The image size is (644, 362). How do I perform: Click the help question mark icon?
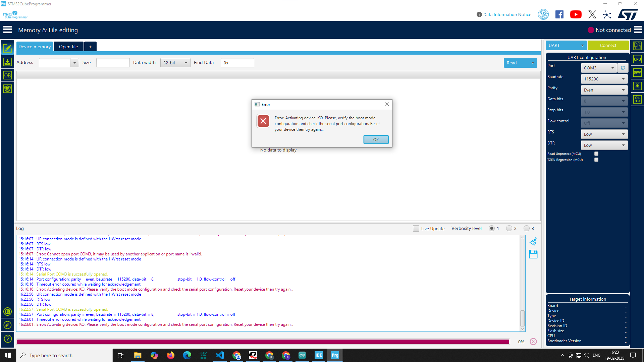[7, 339]
